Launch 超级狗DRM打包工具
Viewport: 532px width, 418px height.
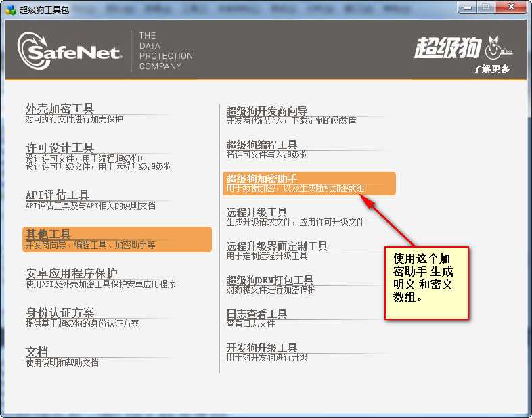pos(270,280)
